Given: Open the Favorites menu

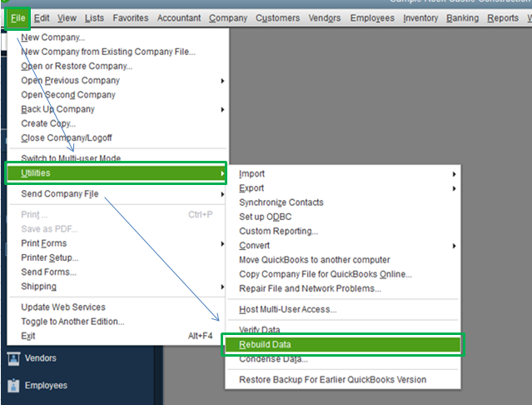Looking at the screenshot, I should [x=131, y=18].
